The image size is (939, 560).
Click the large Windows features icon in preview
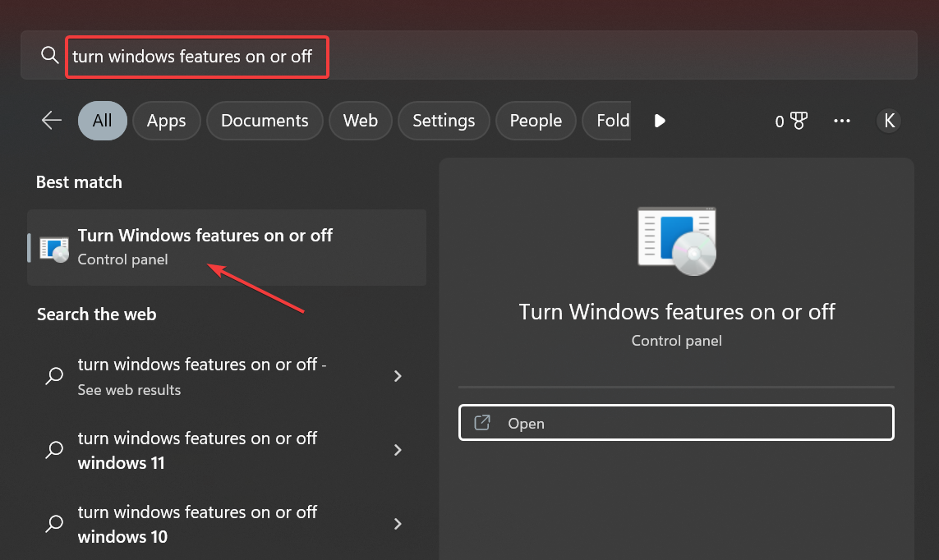(x=677, y=241)
